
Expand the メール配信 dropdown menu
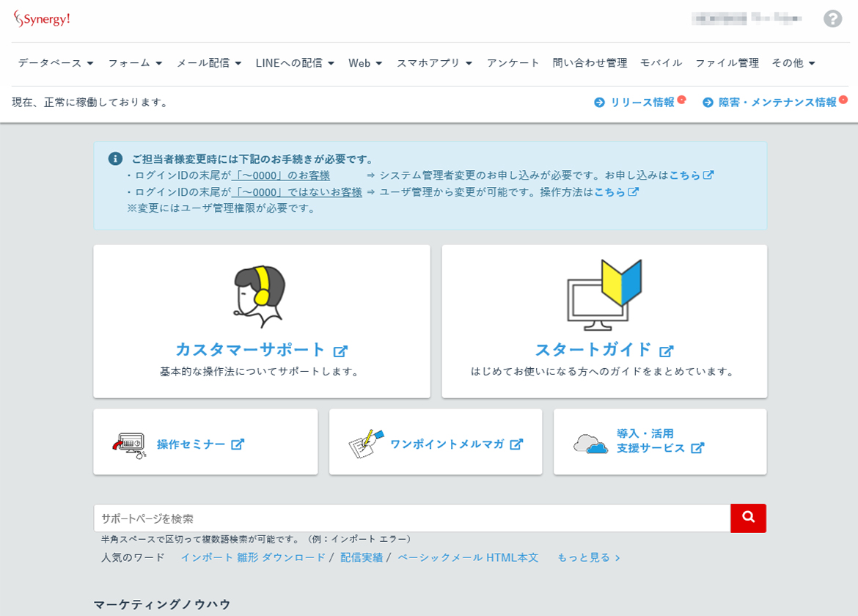click(x=208, y=63)
